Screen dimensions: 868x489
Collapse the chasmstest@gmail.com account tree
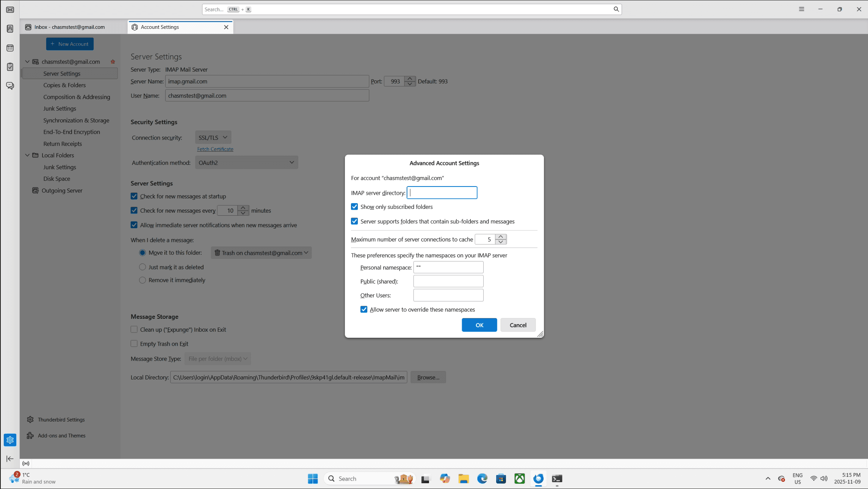(27, 61)
